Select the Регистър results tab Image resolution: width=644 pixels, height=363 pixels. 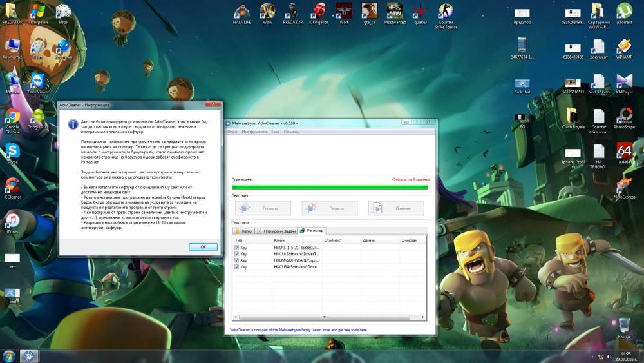pyautogui.click(x=312, y=231)
